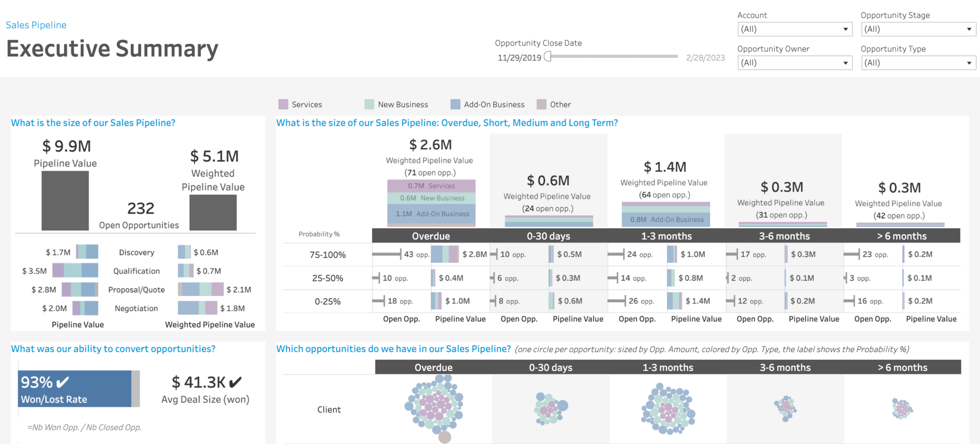The width and height of the screenshot is (980, 444).
Task: Select the Overdue Add-On Business 1.1M segment
Action: [x=431, y=214]
